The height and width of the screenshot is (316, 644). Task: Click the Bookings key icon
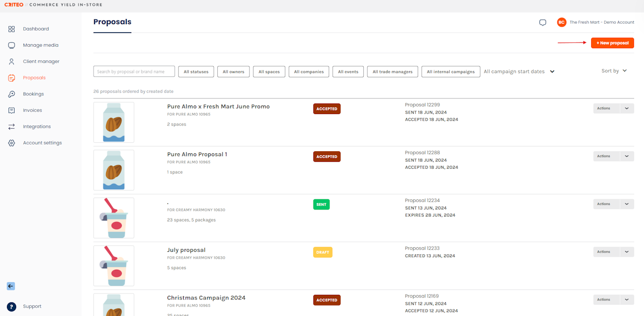pos(12,94)
